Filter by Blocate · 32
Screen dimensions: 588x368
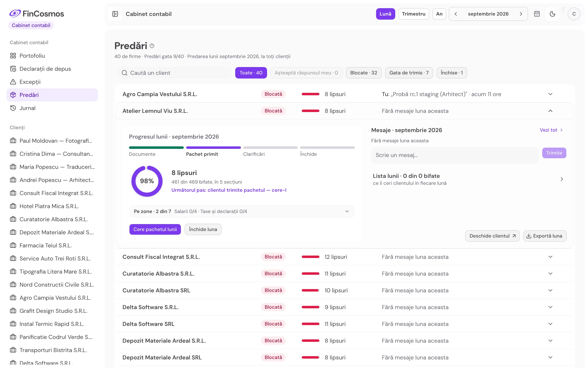coord(363,73)
